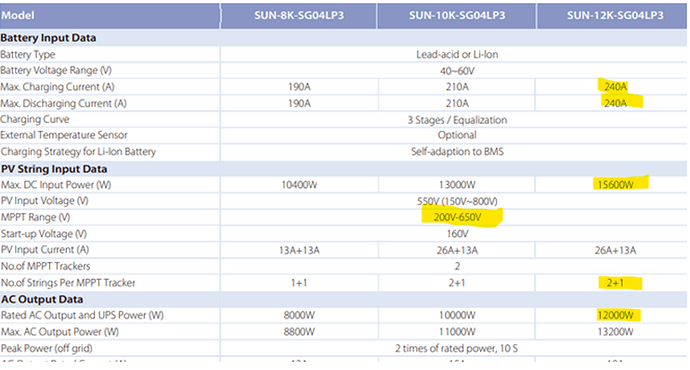The image size is (690, 370).
Task: Click the No.of Strings Per MPPT Tracker label
Action: tap(68, 282)
